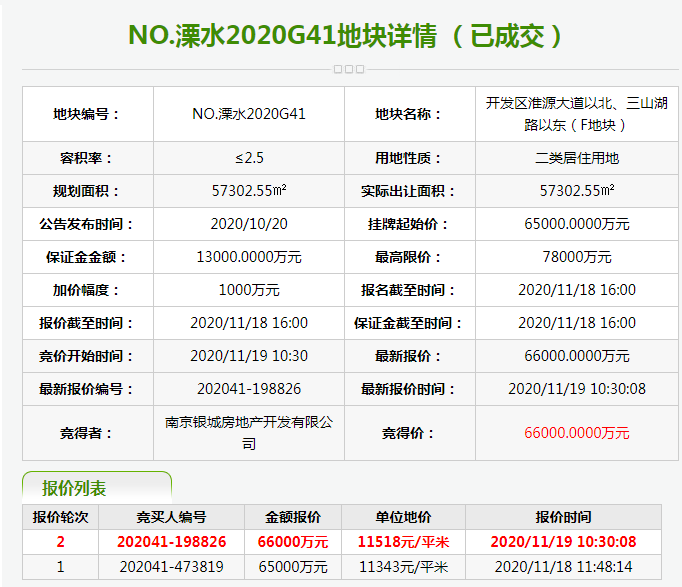The width and height of the screenshot is (682, 587).
Task: Open the 报价列表 tab
Action: [97, 488]
